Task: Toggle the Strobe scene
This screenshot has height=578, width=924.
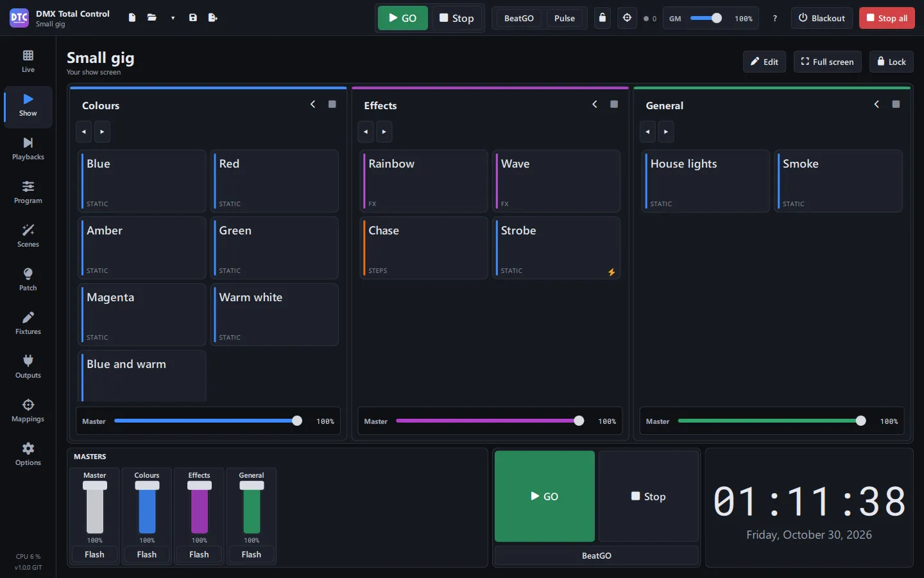Action: click(x=556, y=248)
